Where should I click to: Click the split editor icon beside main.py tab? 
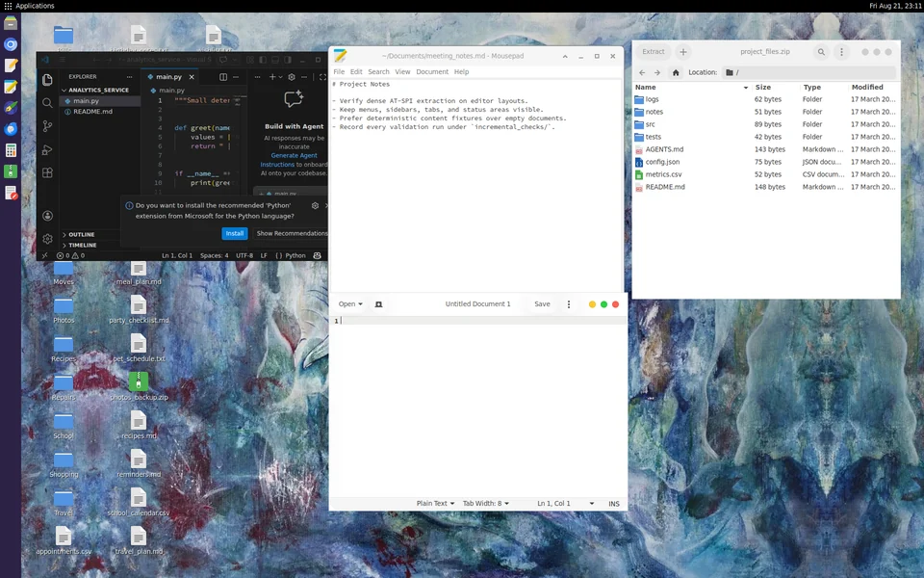[223, 77]
